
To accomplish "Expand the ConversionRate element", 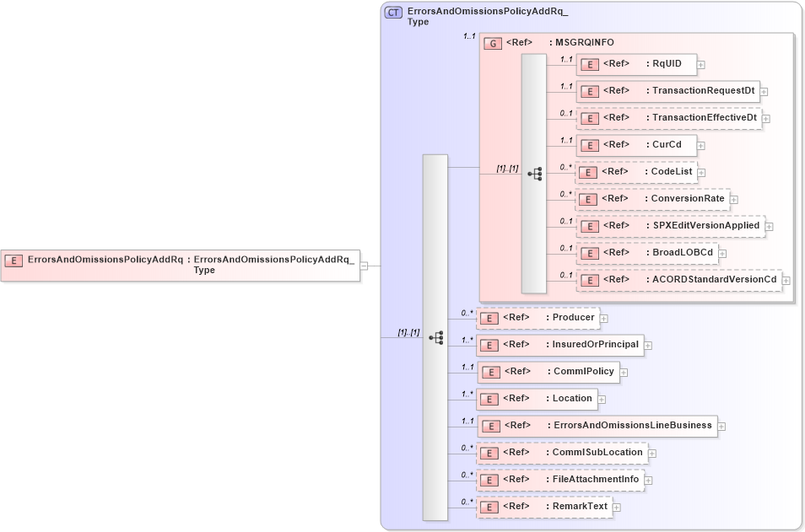I will pos(732,199).
